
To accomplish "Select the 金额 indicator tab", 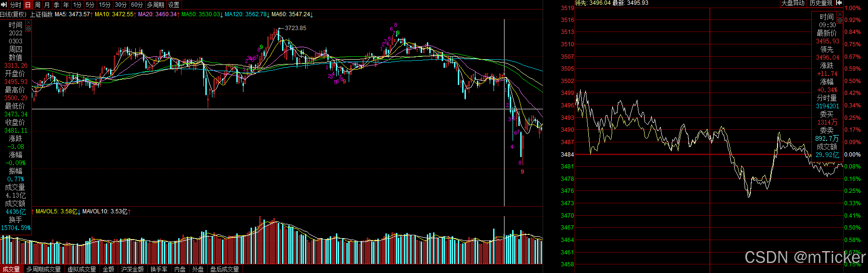I will point(109,269).
